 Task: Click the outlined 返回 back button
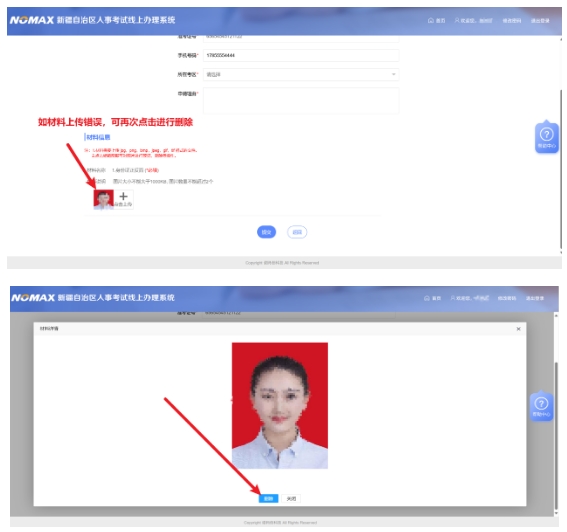pos(297,232)
